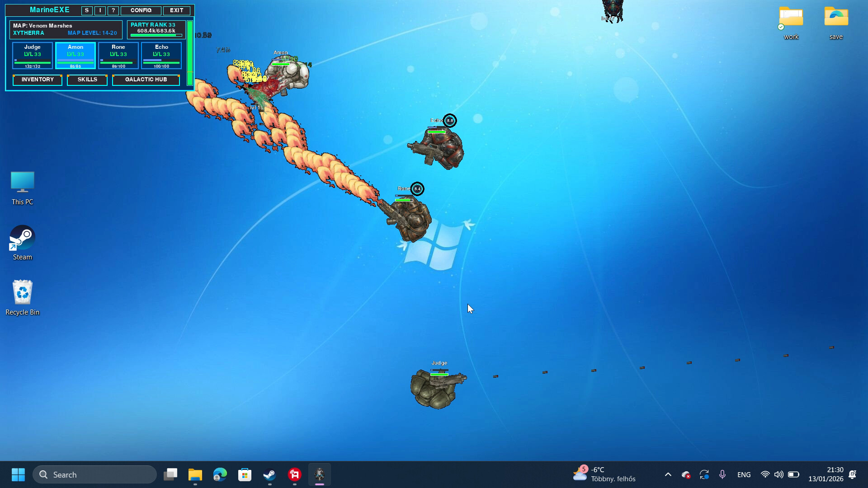Expand hidden icons in the system tray
The height and width of the screenshot is (488, 868).
668,474
